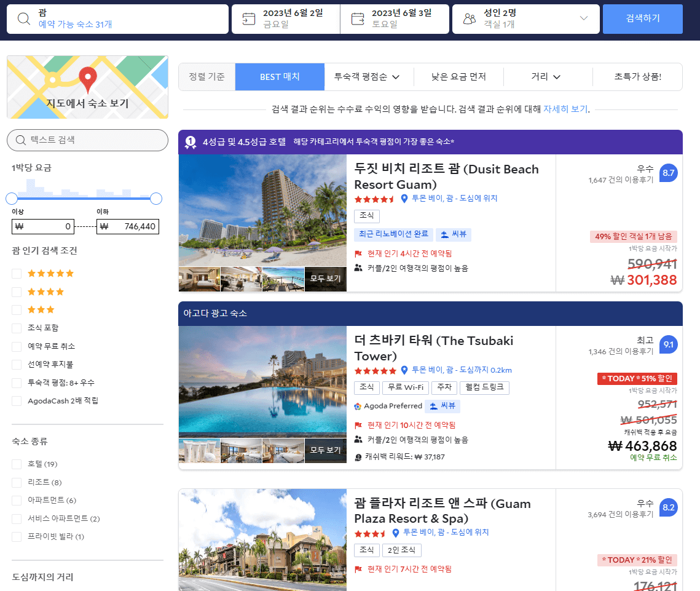Enable the 조식 포함 filter

[x=17, y=328]
